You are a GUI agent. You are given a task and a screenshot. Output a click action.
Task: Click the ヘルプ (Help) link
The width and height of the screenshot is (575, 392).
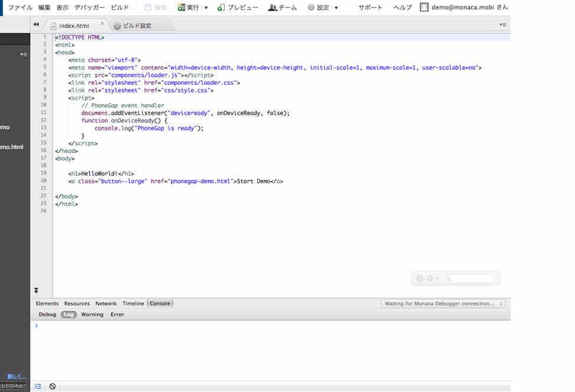tap(402, 8)
